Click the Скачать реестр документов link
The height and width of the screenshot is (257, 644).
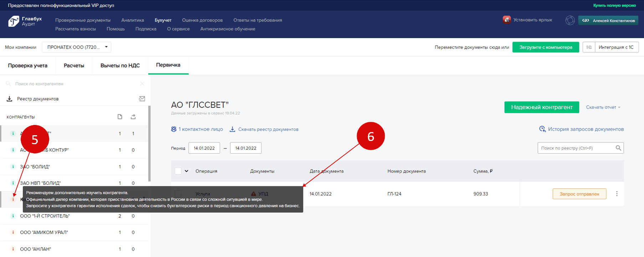coord(268,129)
